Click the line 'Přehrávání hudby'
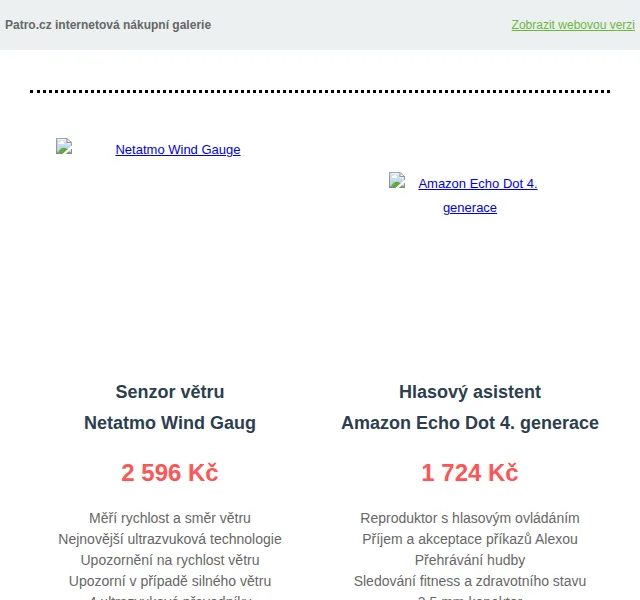The height and width of the screenshot is (600, 640). pos(470,560)
